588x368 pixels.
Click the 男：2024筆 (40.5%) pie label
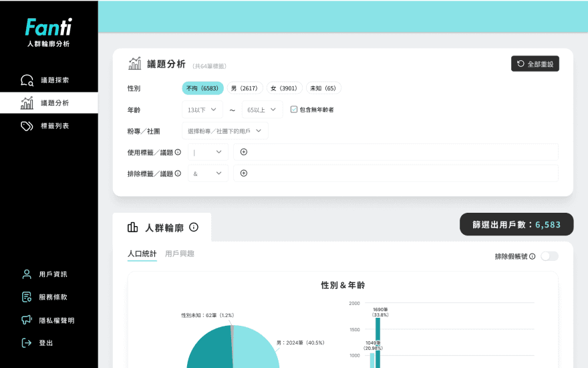pos(301,343)
